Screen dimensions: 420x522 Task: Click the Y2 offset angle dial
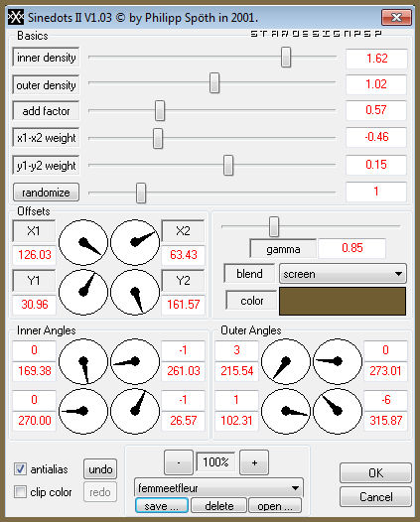(135, 292)
